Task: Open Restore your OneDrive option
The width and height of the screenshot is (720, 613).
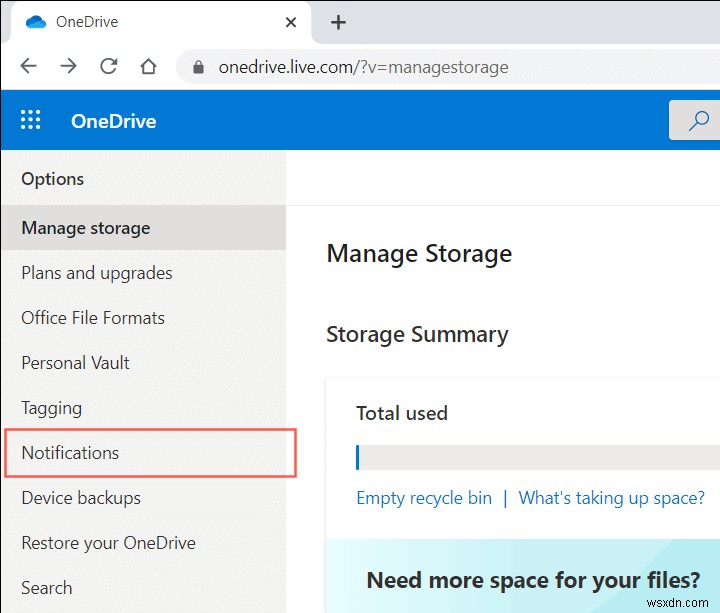Action: 144,543
